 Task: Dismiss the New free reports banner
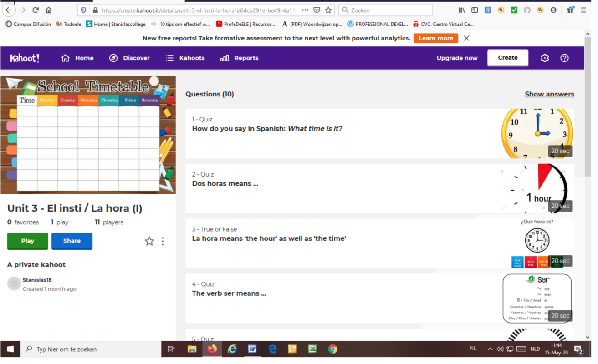coord(466,38)
